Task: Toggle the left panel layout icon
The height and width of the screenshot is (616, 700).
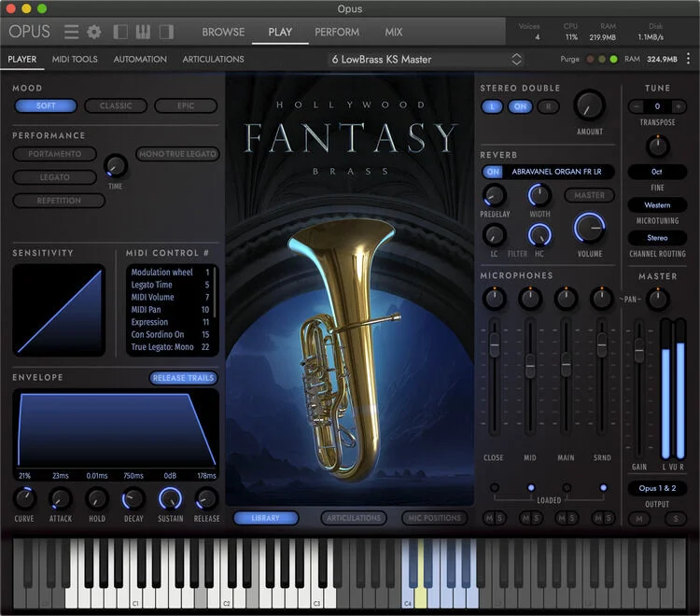Action: point(120,32)
